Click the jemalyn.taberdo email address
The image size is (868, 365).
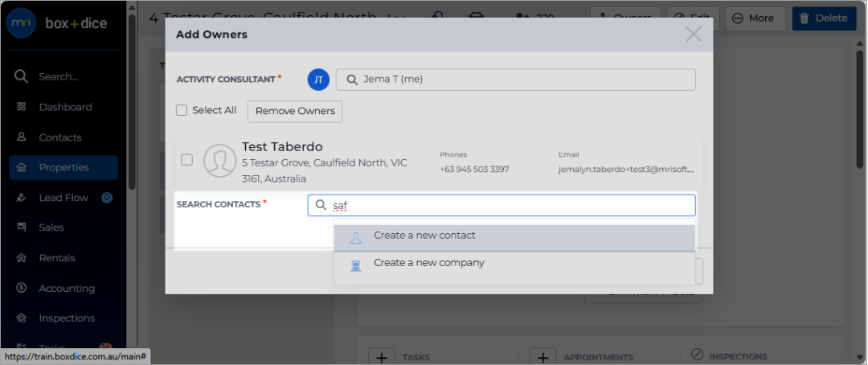[x=626, y=170]
